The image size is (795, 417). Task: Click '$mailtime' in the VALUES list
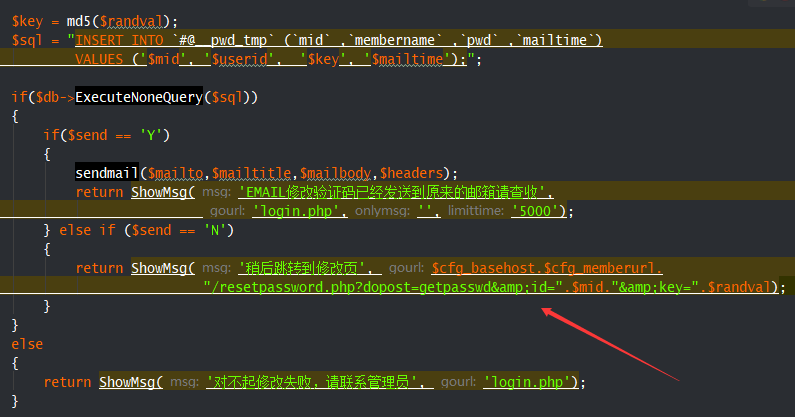408,59
